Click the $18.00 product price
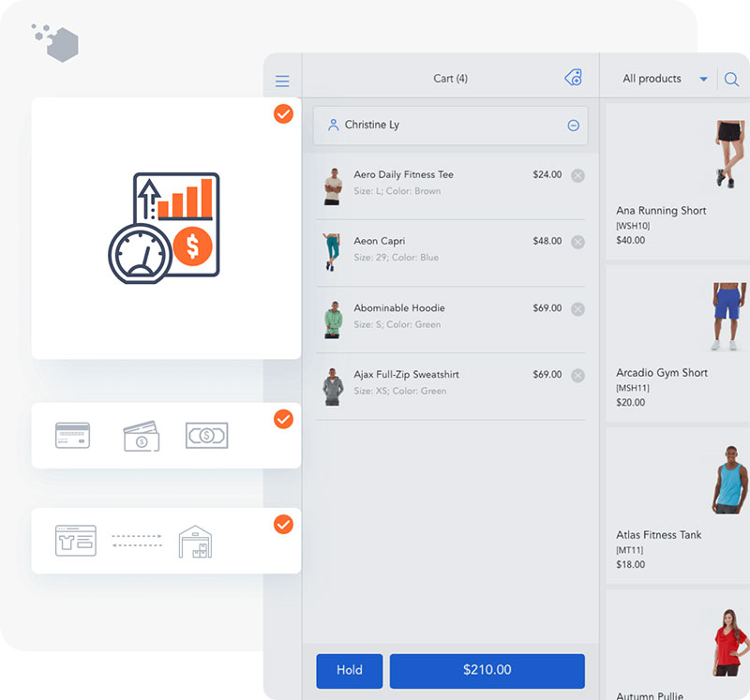 [x=630, y=565]
